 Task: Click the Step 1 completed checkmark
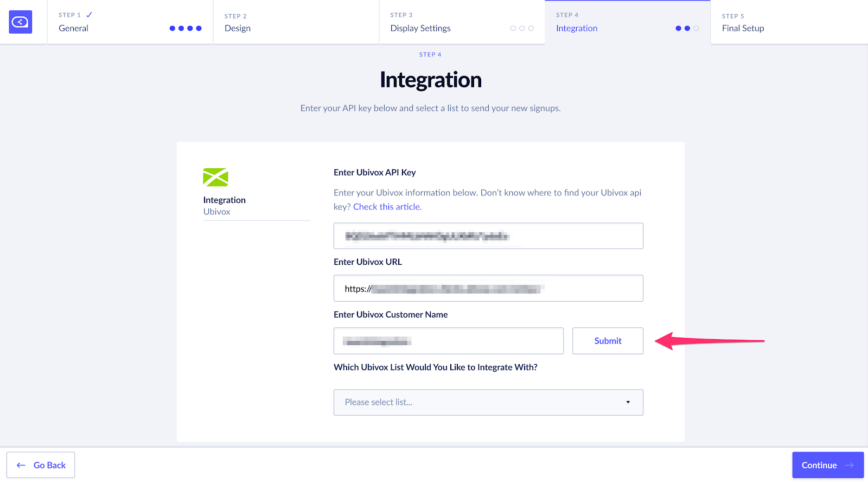pos(89,15)
